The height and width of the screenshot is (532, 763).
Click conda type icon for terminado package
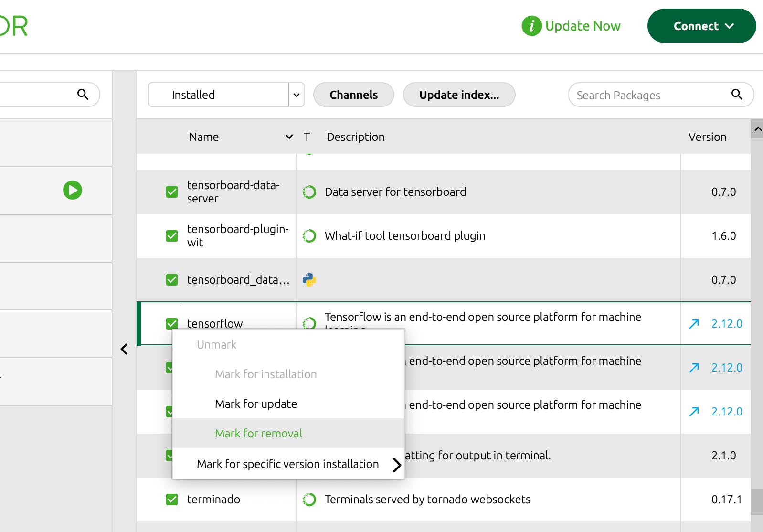[x=309, y=500]
